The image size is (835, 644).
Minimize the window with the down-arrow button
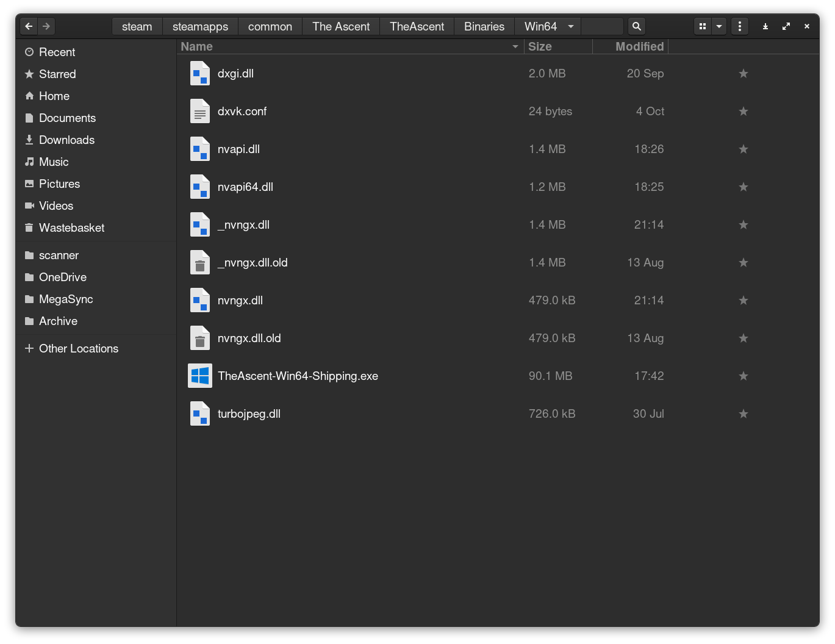(765, 26)
